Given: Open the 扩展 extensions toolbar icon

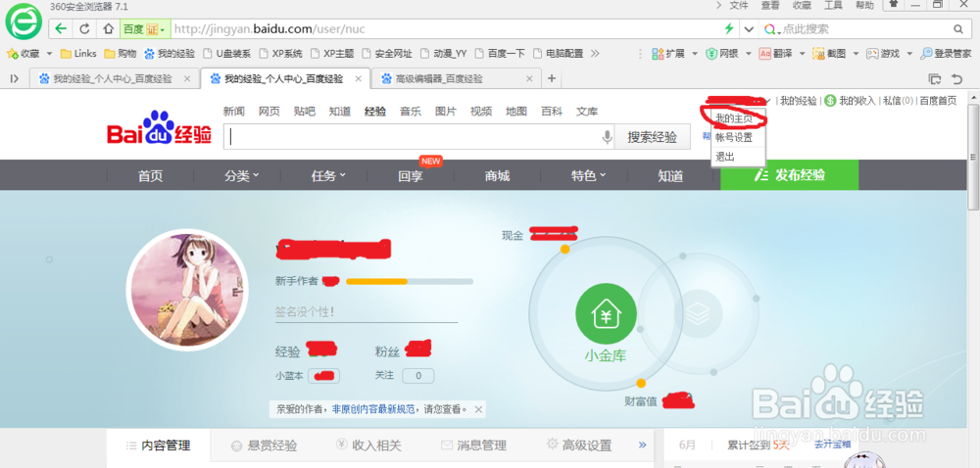Looking at the screenshot, I should 668,54.
